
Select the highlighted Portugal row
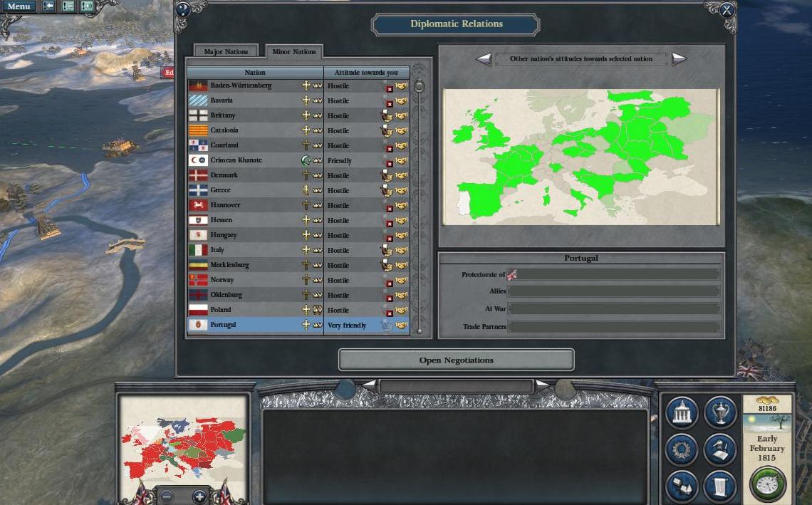[x=298, y=325]
